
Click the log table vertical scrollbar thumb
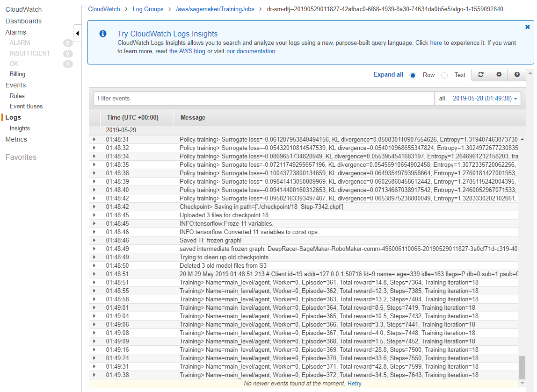(x=522, y=368)
